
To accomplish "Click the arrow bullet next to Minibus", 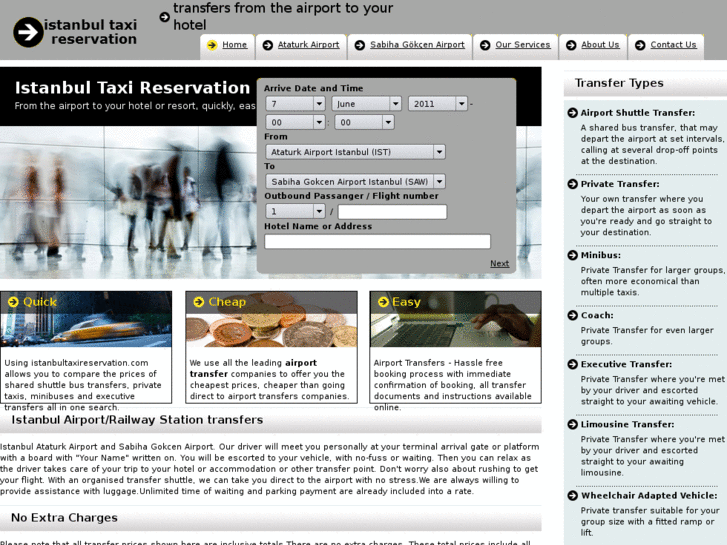I will click(573, 255).
